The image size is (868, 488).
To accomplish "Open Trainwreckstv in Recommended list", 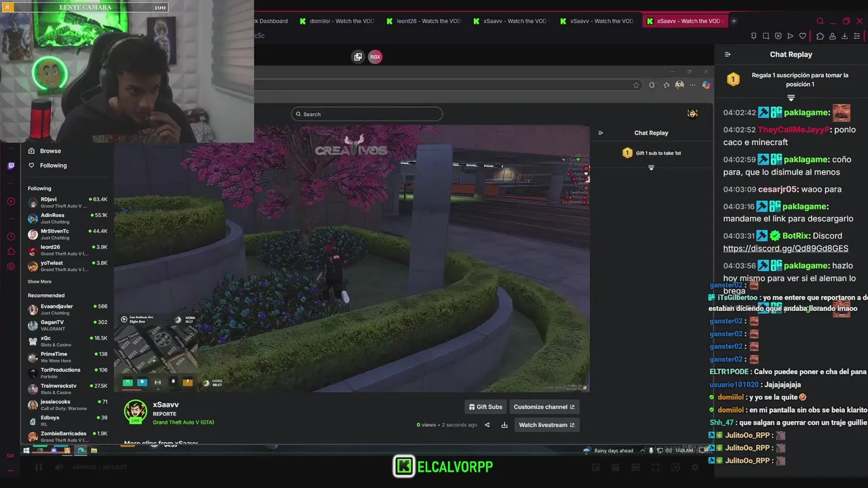I will 67,388.
